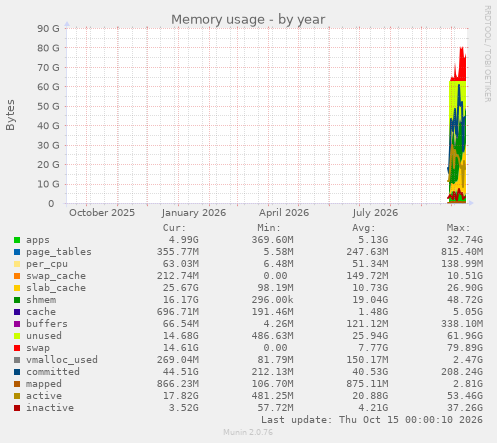Click the 'Last update' timestamp line
The height and width of the screenshot is (443, 497).
click(372, 420)
